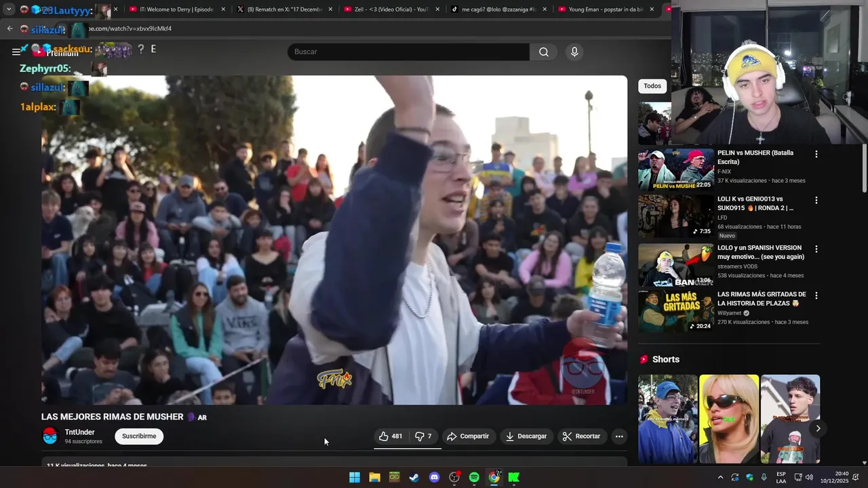Activate voice search microphone icon
868x488 pixels.
[x=574, y=52]
